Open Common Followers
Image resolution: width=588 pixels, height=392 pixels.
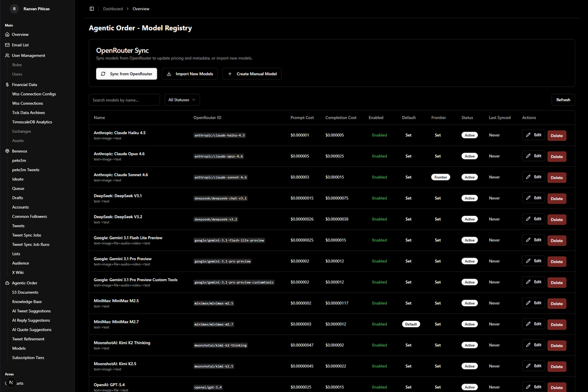pos(29,217)
